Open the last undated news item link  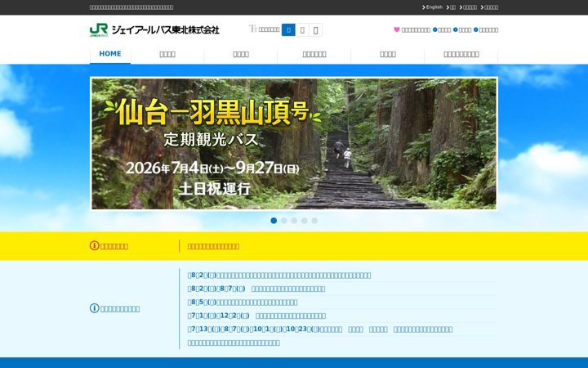coord(234,343)
